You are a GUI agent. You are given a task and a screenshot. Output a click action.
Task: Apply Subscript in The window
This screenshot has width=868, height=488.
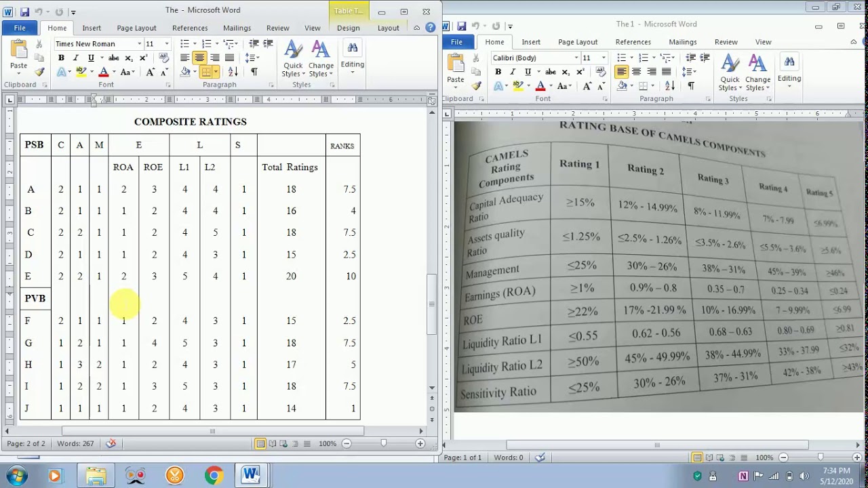130,58
